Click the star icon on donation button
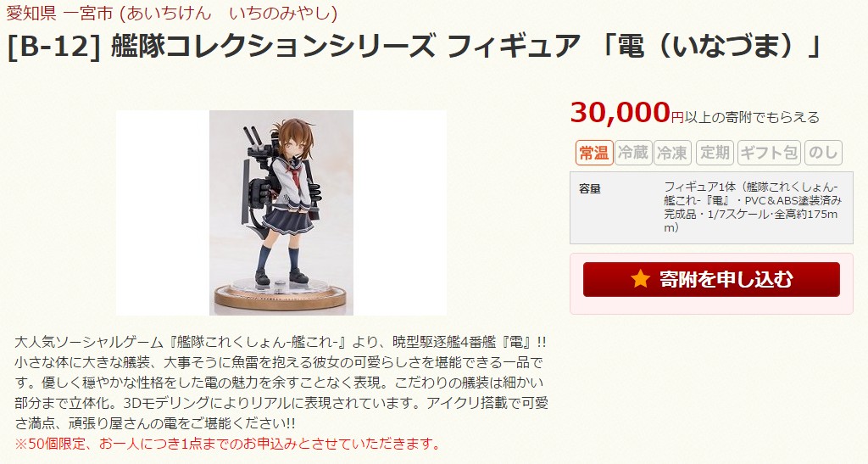Viewport: 868px width, 464px height. tap(641, 279)
